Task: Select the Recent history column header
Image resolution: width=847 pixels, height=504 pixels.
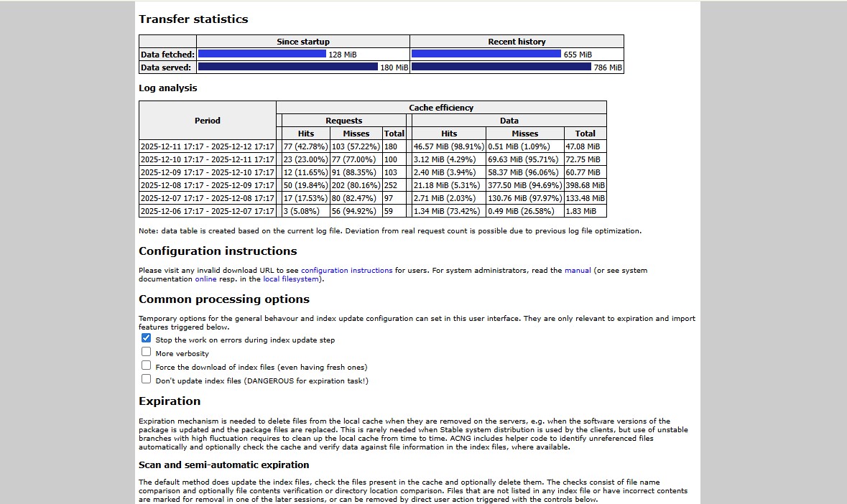Action: [x=517, y=42]
